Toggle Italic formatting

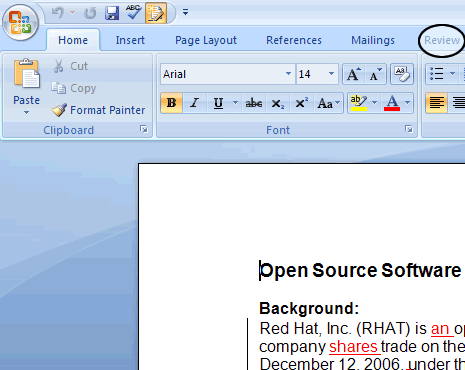pyautogui.click(x=194, y=103)
